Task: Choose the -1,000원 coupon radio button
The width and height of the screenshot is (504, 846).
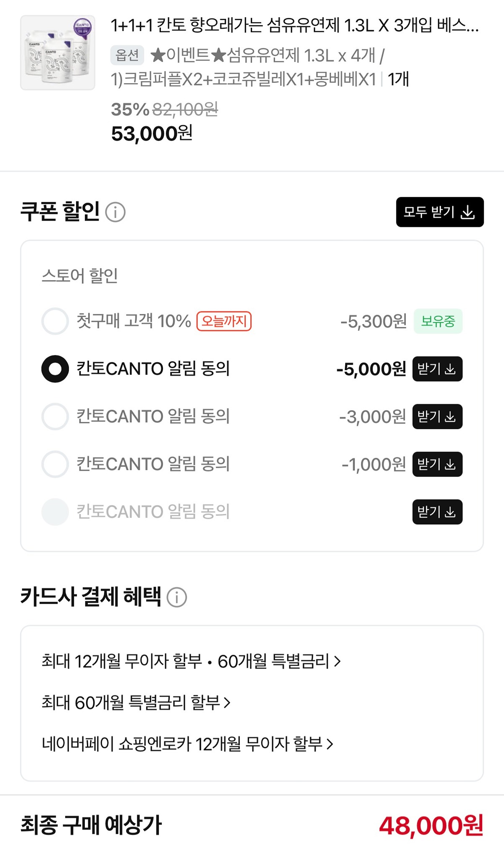Action: click(55, 464)
